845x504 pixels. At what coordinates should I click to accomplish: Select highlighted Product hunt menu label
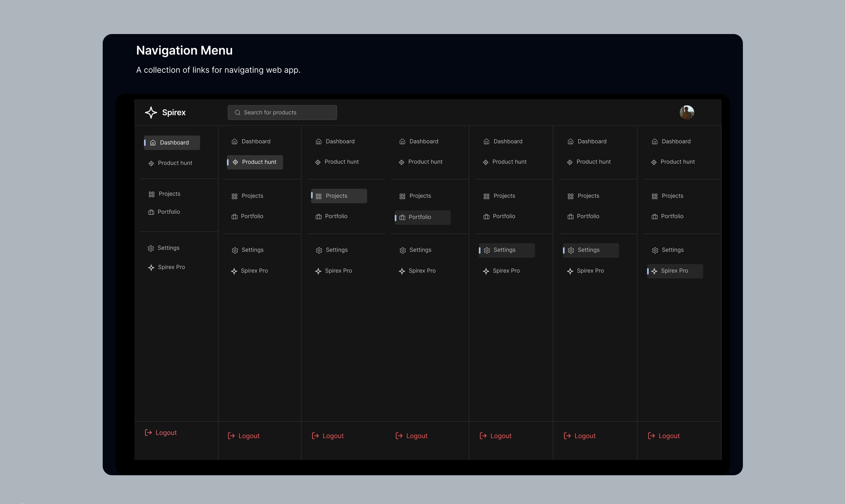259,162
